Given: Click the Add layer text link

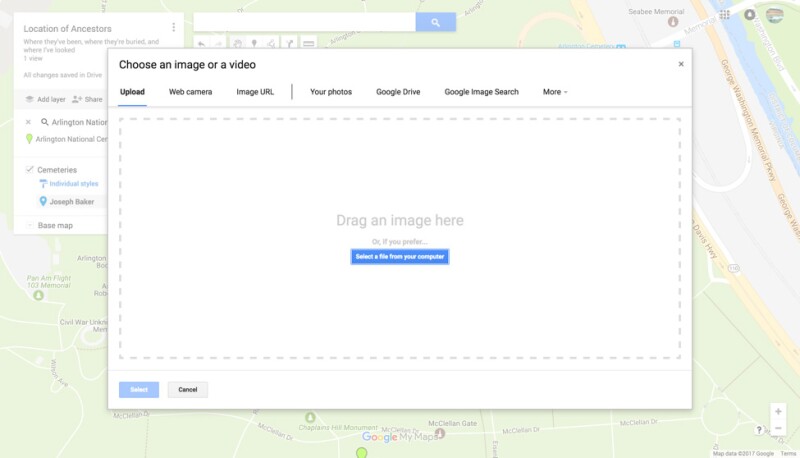Looking at the screenshot, I should (51, 99).
